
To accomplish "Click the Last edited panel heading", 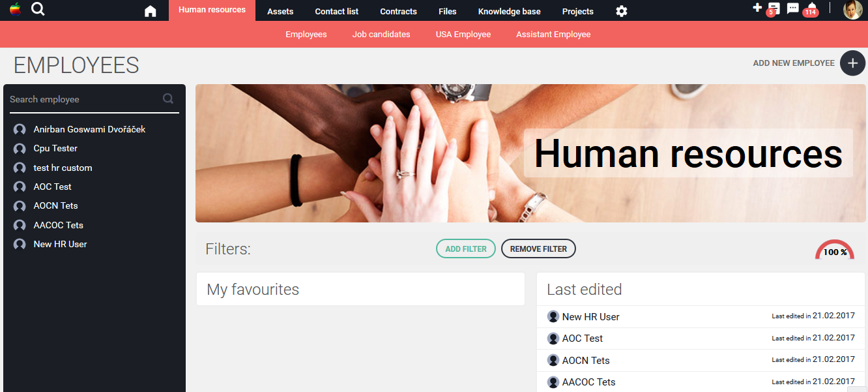I will coord(585,290).
